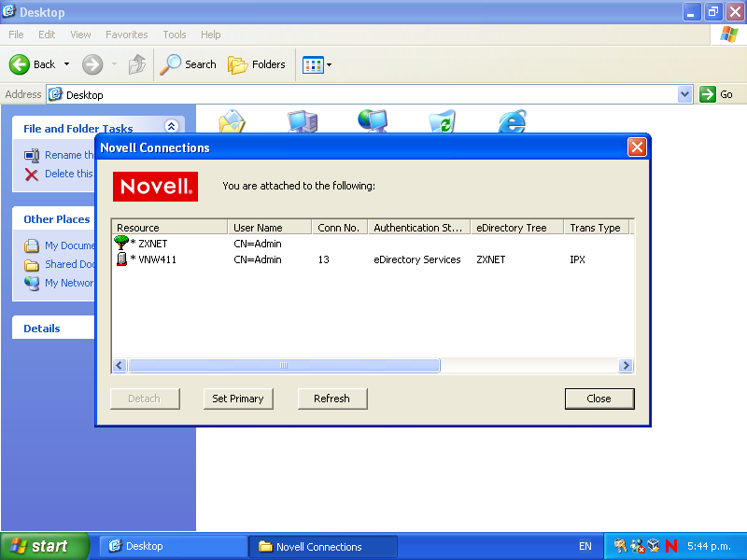Open Windows Messenger from the system tray
Viewport: 747px width, 560px height.
coord(637,546)
